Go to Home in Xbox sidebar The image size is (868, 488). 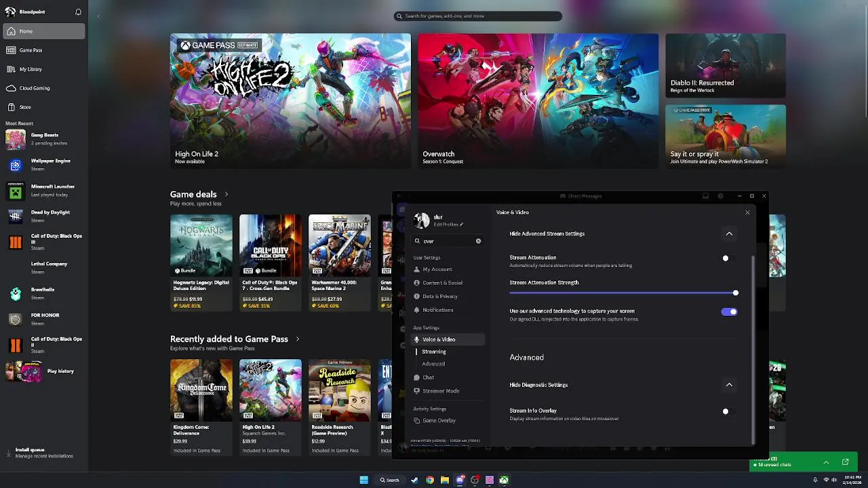44,31
